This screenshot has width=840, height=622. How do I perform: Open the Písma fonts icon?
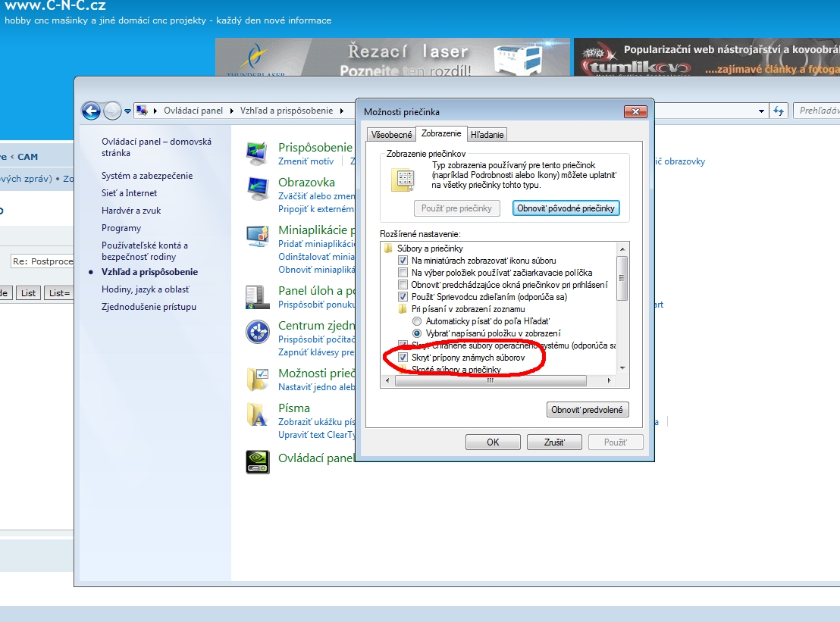pyautogui.click(x=257, y=414)
